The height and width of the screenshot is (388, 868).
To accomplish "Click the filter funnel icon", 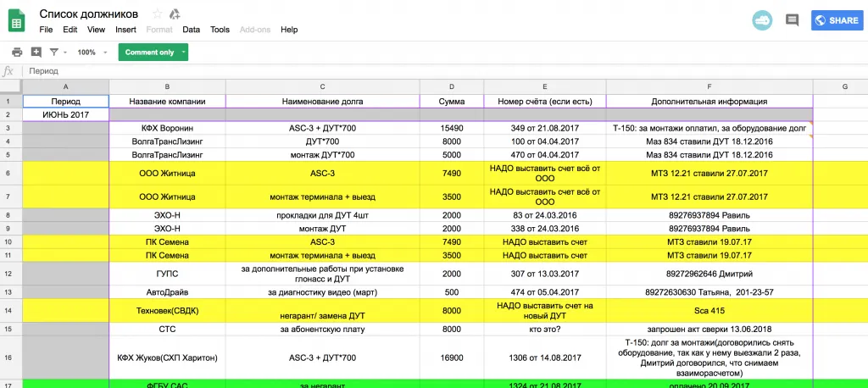I will click(54, 52).
